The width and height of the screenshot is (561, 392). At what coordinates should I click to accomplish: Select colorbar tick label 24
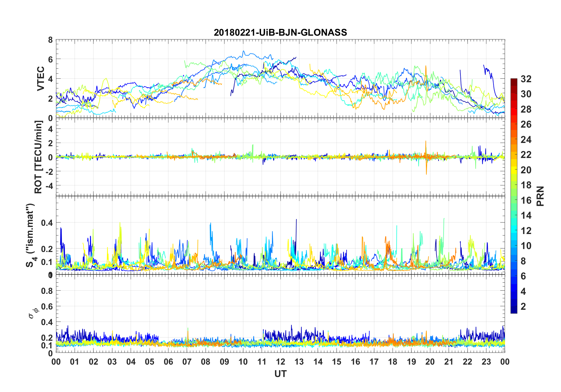coord(526,139)
